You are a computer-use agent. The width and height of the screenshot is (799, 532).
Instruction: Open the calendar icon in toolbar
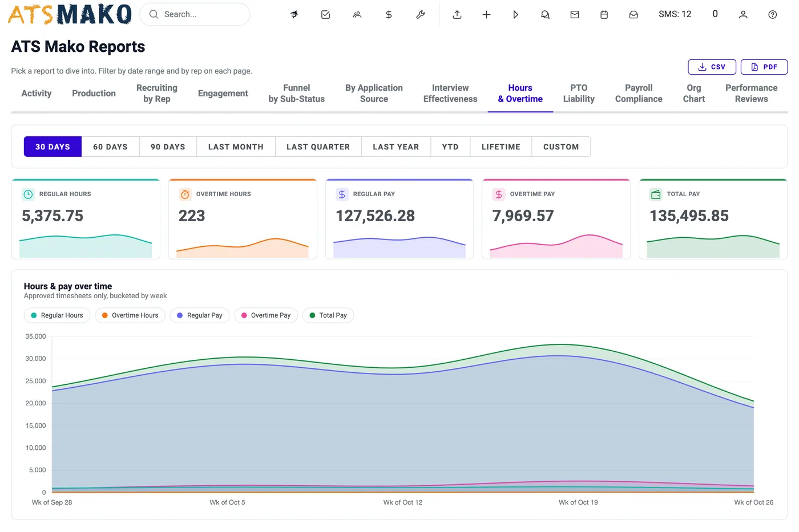(x=604, y=15)
